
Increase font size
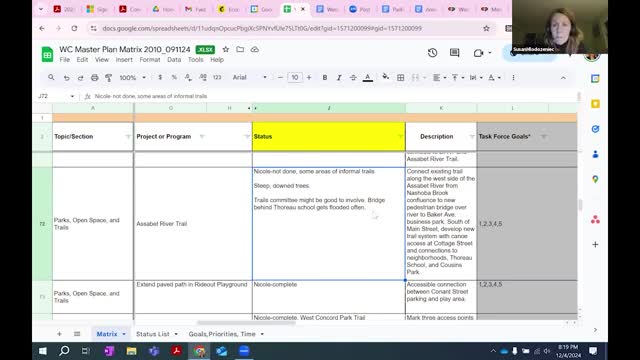tap(309, 78)
